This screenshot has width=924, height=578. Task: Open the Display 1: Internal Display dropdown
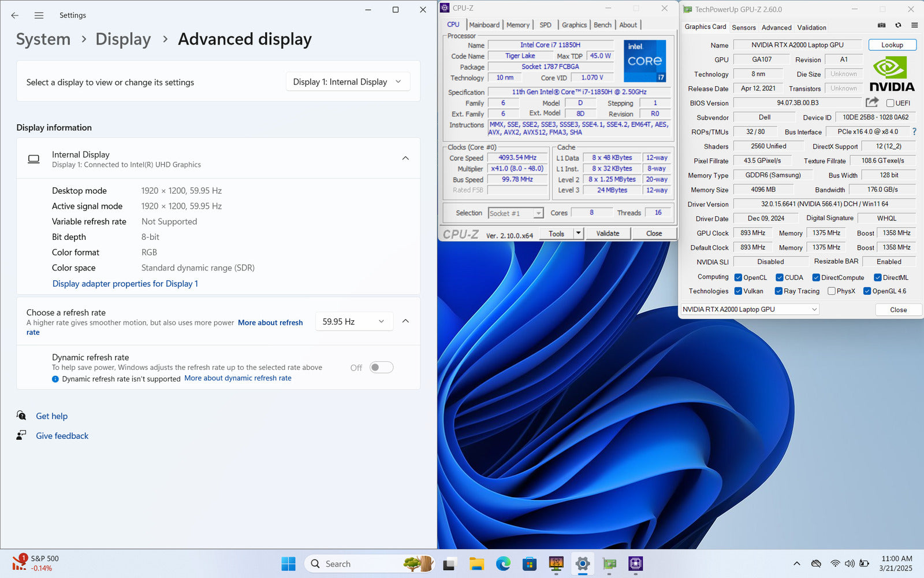click(348, 81)
